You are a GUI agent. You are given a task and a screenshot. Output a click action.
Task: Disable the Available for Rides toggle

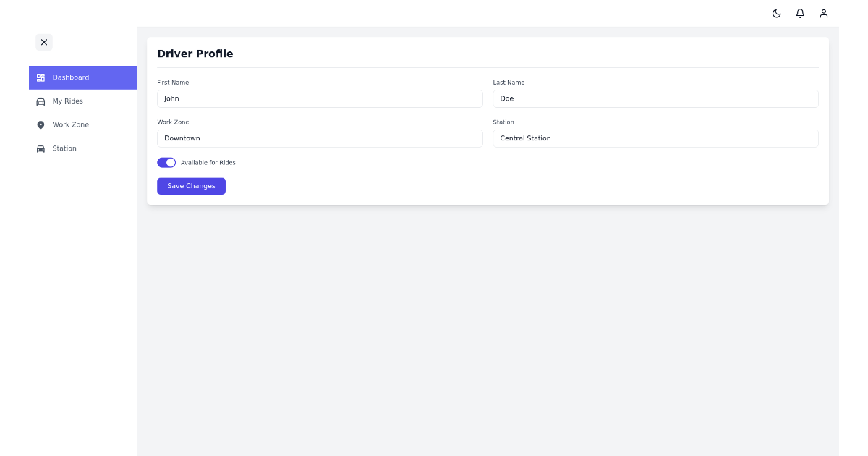(x=166, y=162)
